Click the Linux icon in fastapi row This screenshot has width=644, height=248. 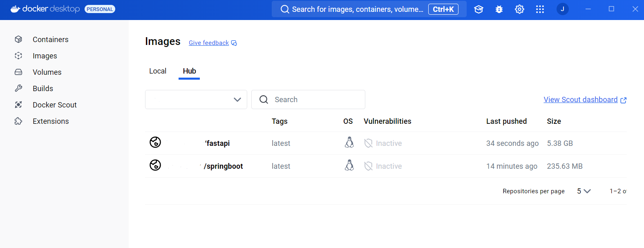click(x=349, y=142)
